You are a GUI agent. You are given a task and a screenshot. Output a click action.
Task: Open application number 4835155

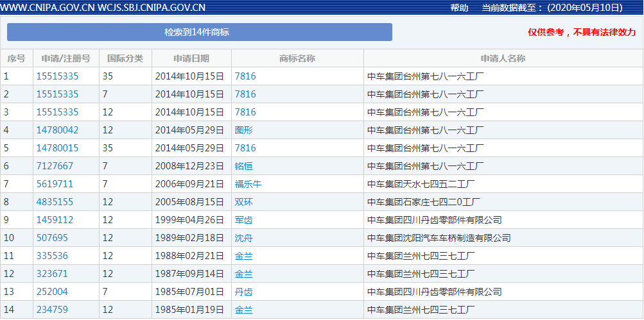[x=55, y=202]
